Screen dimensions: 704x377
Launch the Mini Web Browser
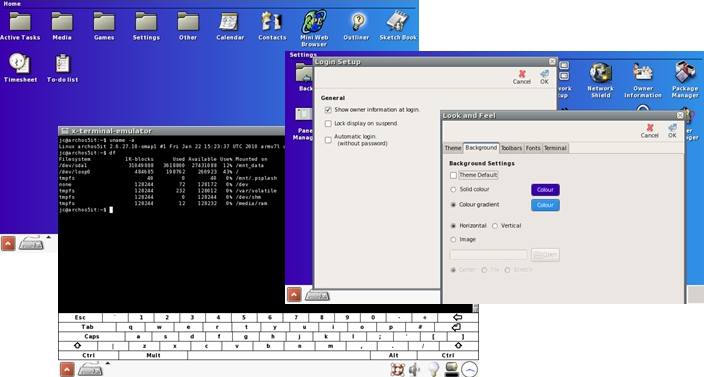314,28
